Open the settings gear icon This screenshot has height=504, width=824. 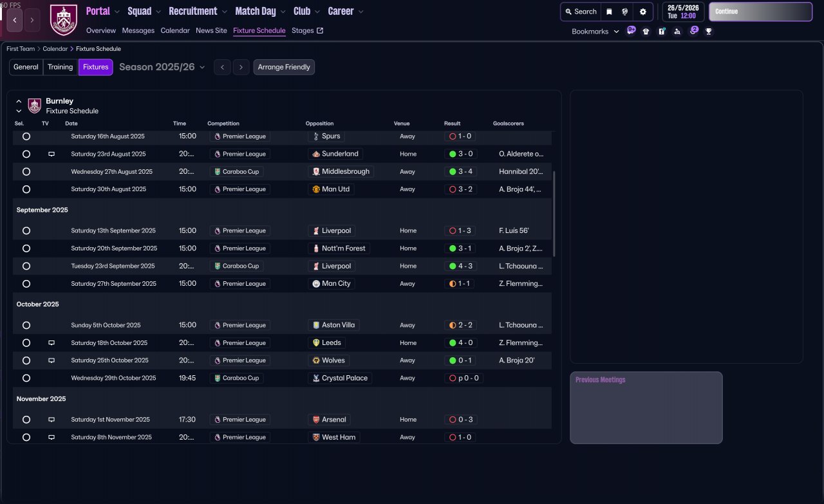pyautogui.click(x=642, y=12)
